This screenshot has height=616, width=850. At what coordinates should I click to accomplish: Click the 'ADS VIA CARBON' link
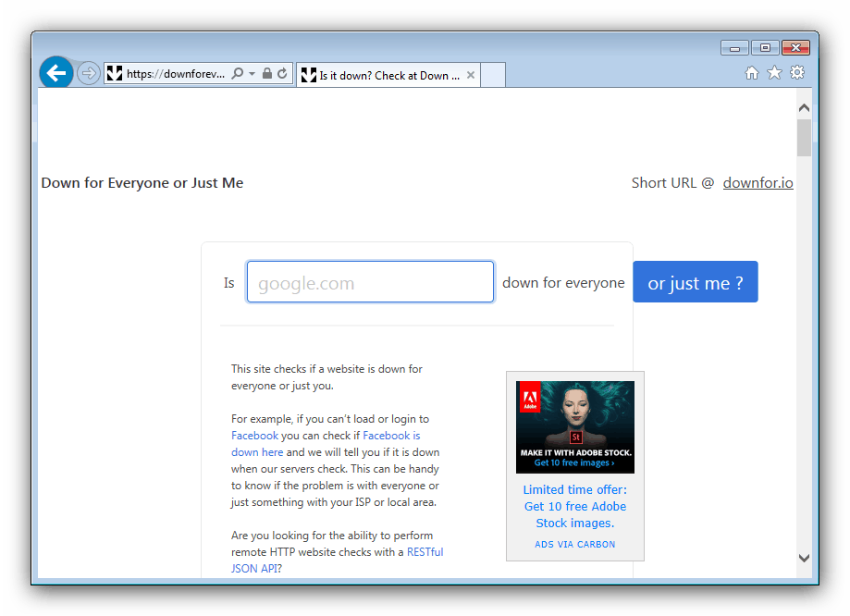[575, 545]
